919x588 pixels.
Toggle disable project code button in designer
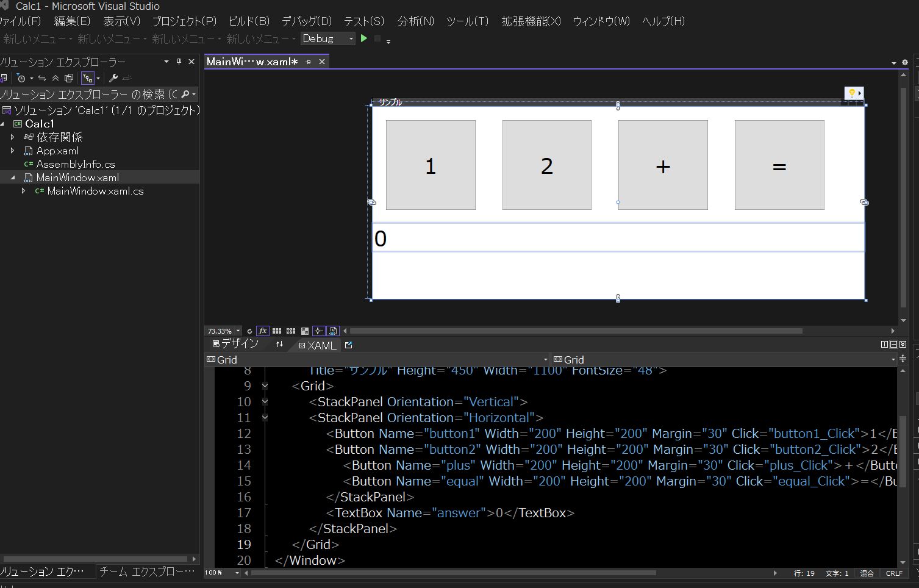tap(333, 331)
